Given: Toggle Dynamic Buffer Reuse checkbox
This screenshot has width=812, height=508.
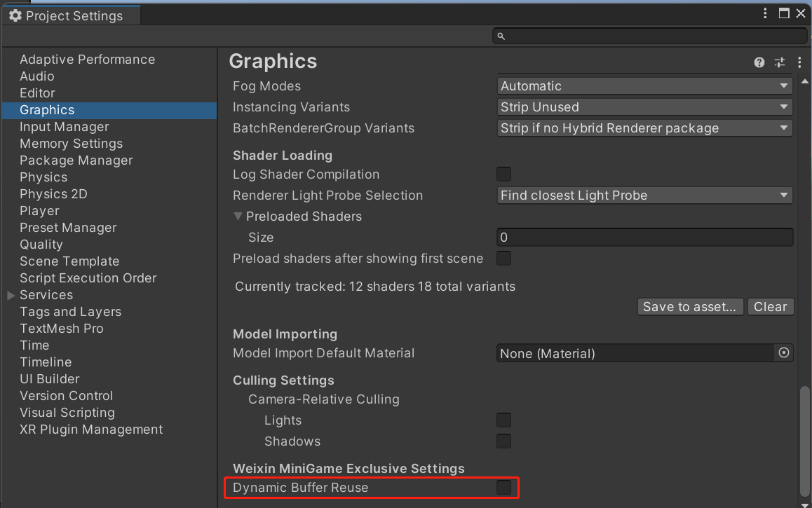Looking at the screenshot, I should click(x=503, y=488).
